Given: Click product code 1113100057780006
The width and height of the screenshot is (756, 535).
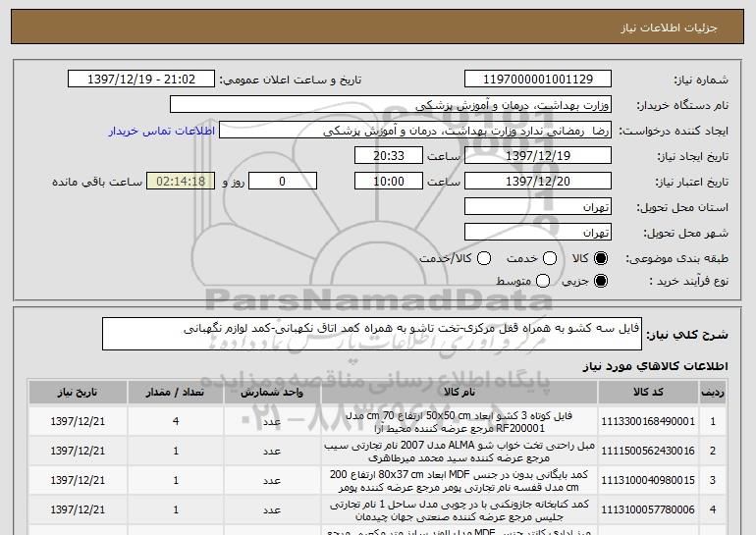Looking at the screenshot, I should click(648, 509).
